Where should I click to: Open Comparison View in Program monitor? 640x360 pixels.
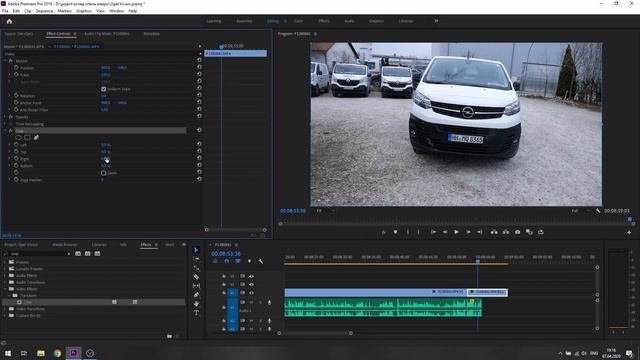(529, 232)
